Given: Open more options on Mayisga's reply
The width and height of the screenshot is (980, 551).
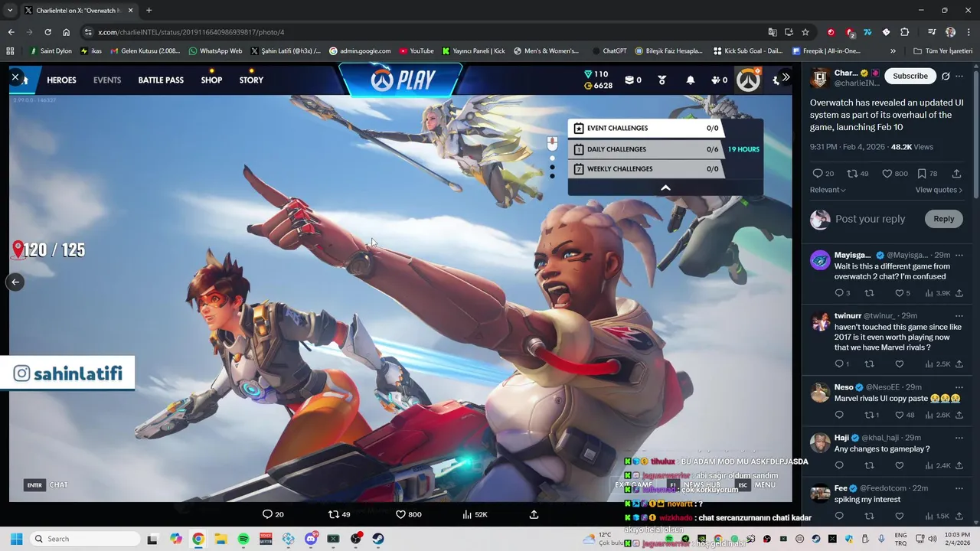Looking at the screenshot, I should (x=959, y=255).
